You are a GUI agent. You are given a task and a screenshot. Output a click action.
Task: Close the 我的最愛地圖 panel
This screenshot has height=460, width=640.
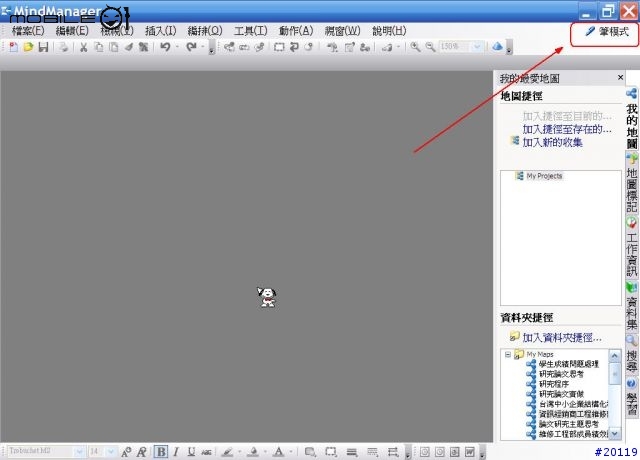(x=620, y=77)
